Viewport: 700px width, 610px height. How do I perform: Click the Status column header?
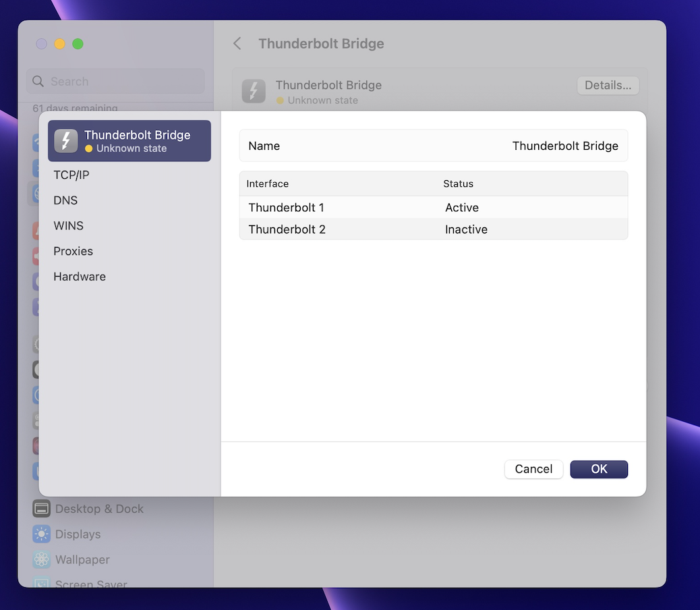458,184
